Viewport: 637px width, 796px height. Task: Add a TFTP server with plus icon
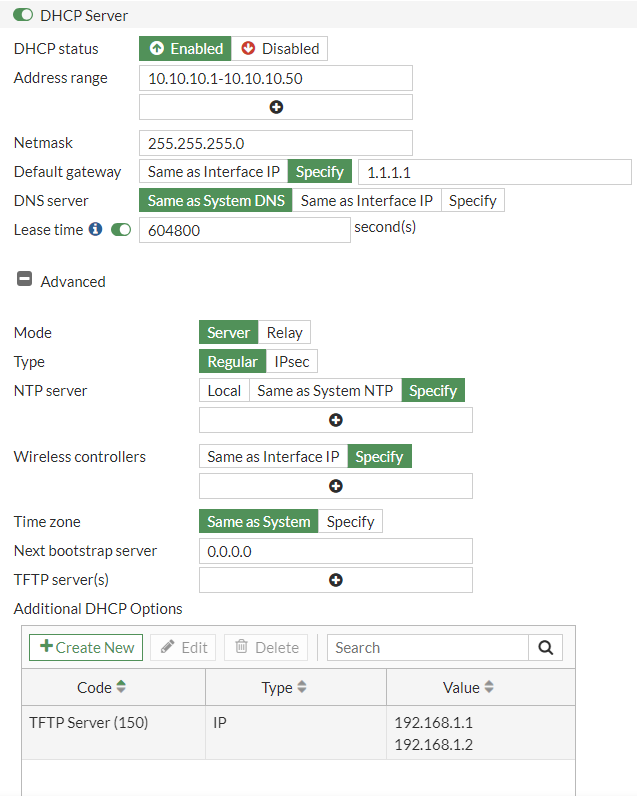coord(336,580)
